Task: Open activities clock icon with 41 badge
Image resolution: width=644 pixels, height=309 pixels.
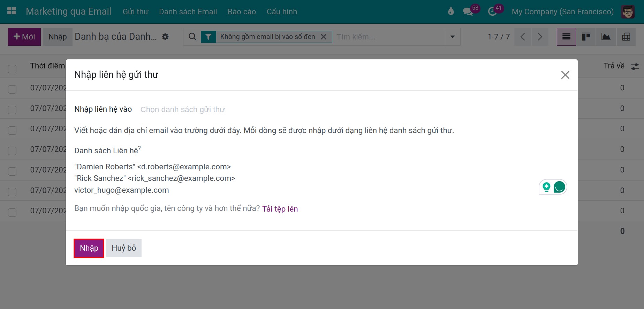Action: tap(492, 12)
